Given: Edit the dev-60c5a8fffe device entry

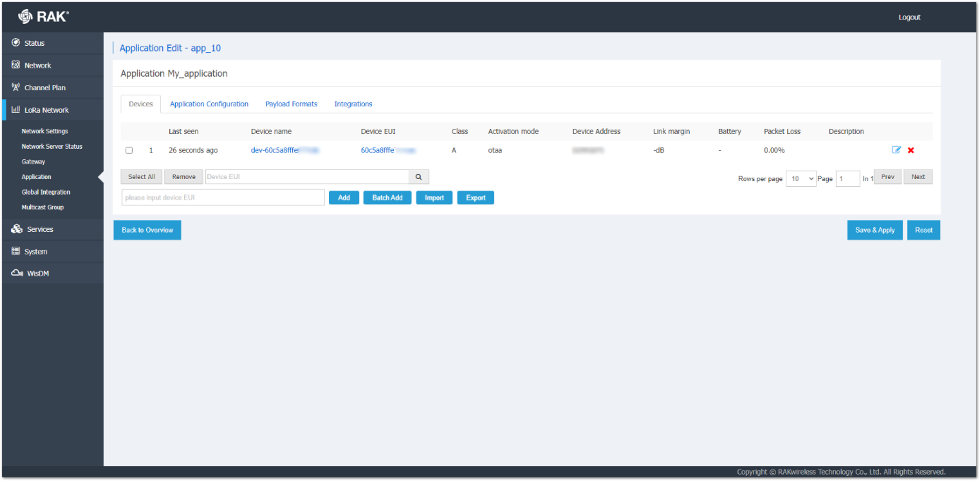Looking at the screenshot, I should 896,150.
